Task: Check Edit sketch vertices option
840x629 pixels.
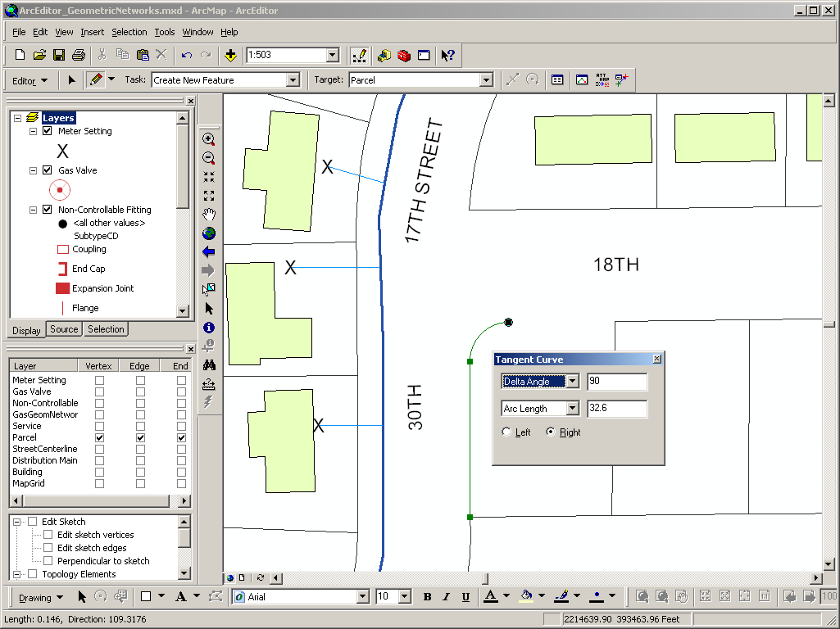Action: click(48, 534)
